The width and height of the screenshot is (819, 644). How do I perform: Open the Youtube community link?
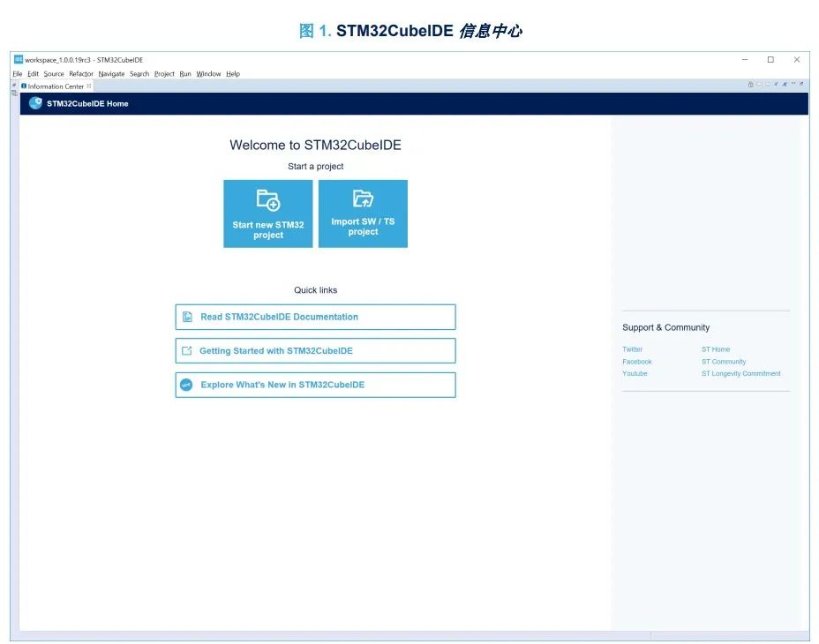click(x=635, y=373)
